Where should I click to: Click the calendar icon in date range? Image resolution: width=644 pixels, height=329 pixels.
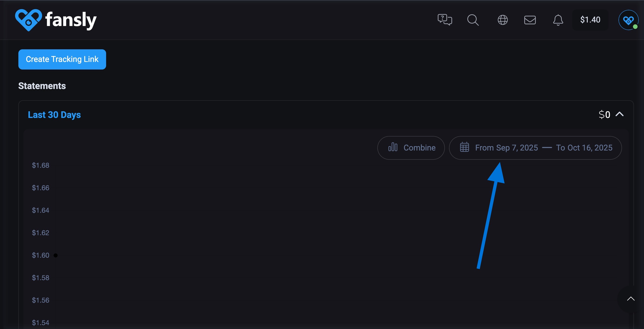click(464, 147)
